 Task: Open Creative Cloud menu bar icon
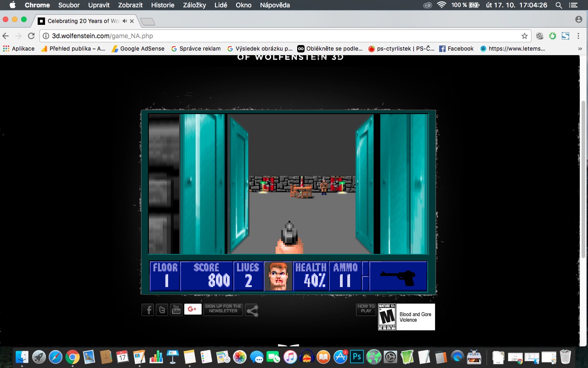428,5
